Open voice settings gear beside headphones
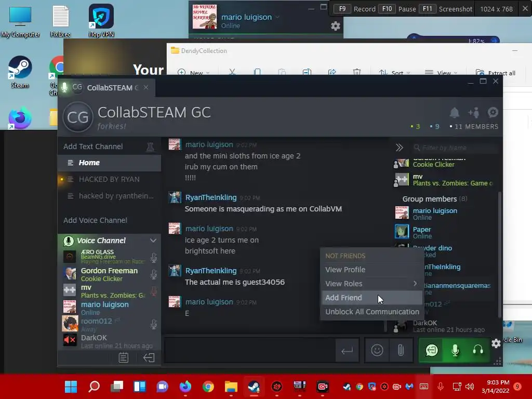The image size is (532, 399). point(496,343)
